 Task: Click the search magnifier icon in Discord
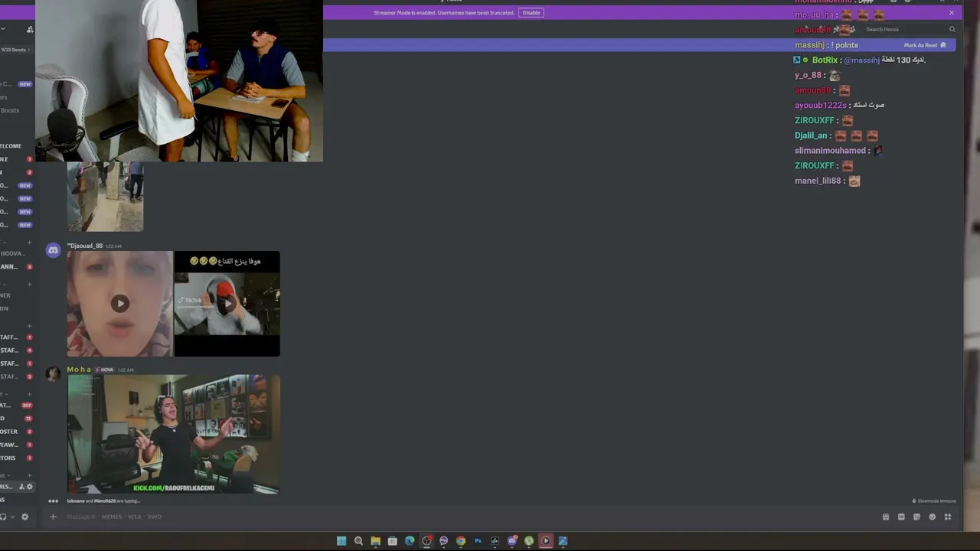click(952, 29)
